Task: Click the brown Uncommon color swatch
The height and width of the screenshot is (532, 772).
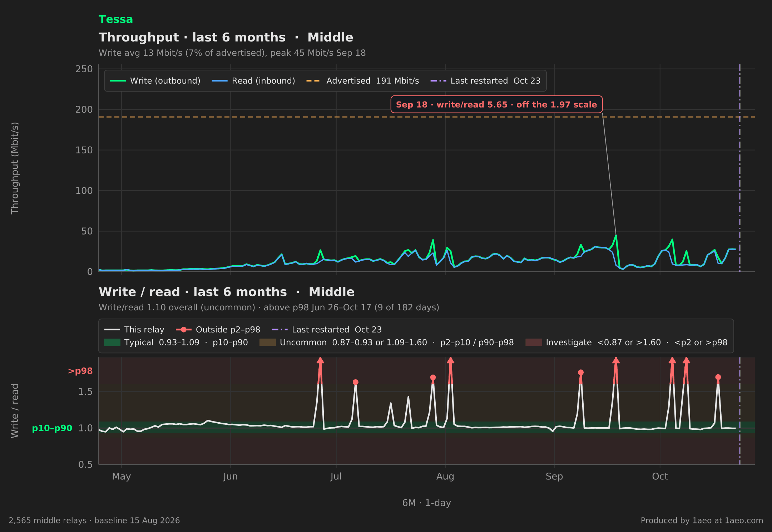Action: tap(268, 343)
